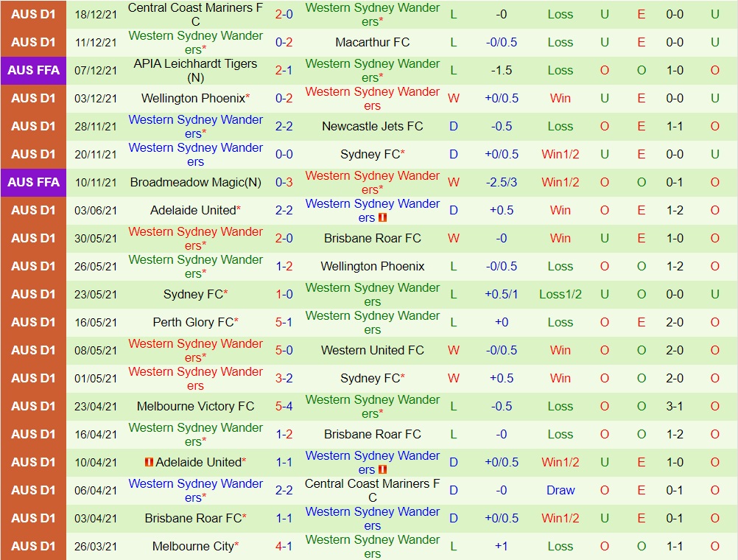Open Central Coast Mariners FC team on 18/12/21

pyautogui.click(x=195, y=15)
